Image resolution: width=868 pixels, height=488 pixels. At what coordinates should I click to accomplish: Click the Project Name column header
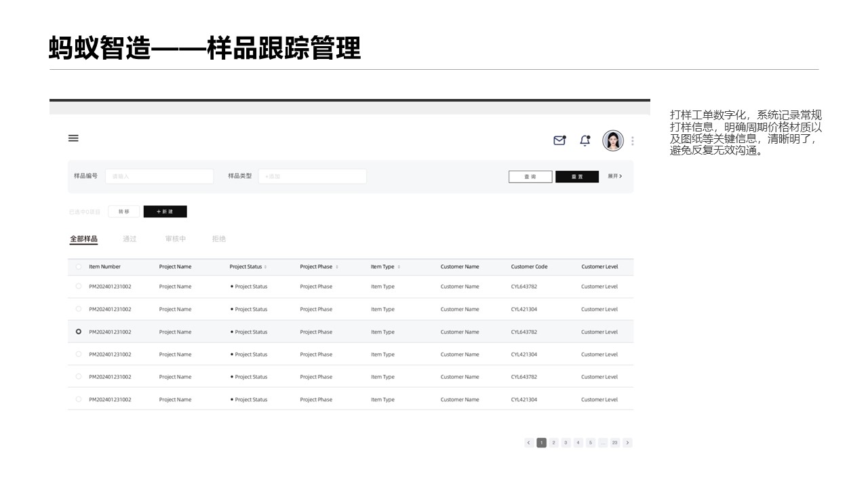175,267
